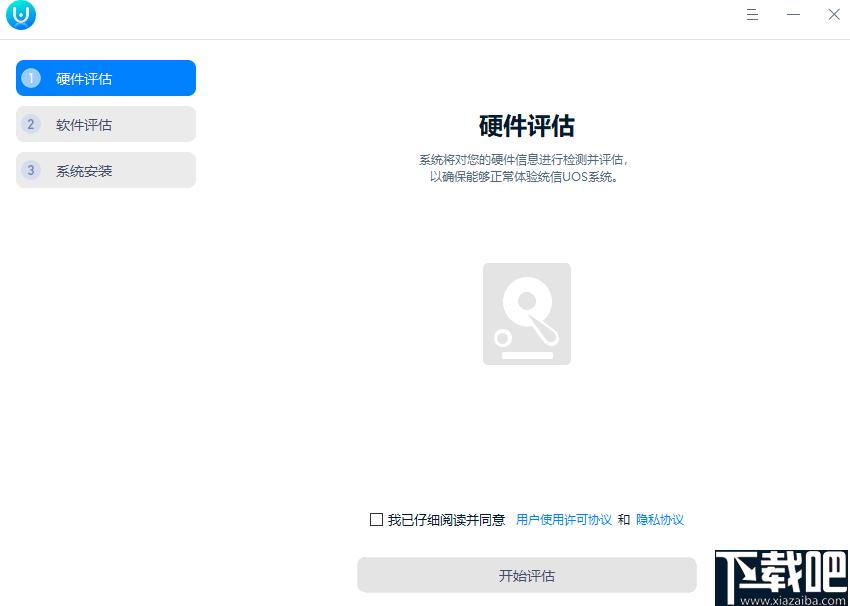Image resolution: width=850 pixels, height=606 pixels.
Task: Open the 隐私协议 link
Action: coord(660,520)
